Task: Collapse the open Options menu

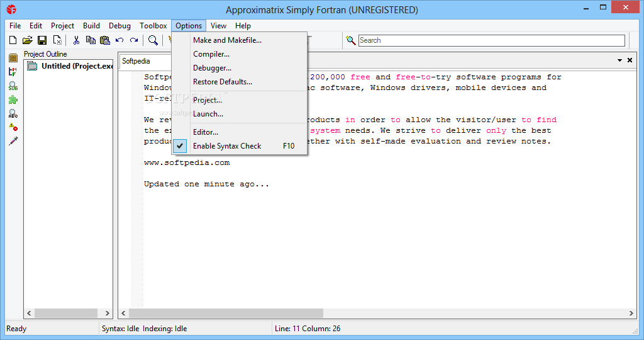Action: pos(189,25)
